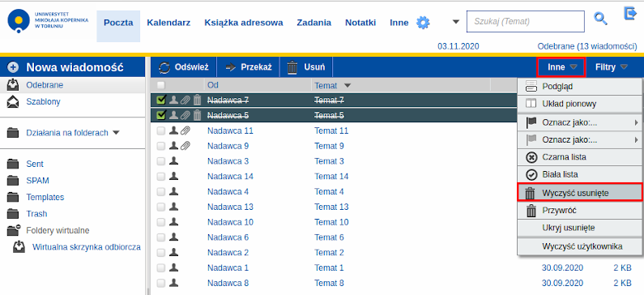This screenshot has width=644, height=295.
Task: Toggle the select-all checkbox in list header
Action: (x=161, y=85)
